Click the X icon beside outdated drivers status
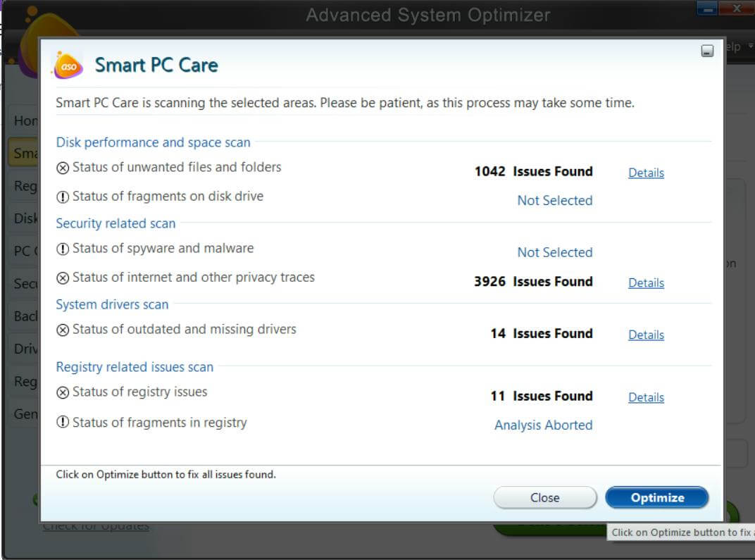 pyautogui.click(x=63, y=330)
